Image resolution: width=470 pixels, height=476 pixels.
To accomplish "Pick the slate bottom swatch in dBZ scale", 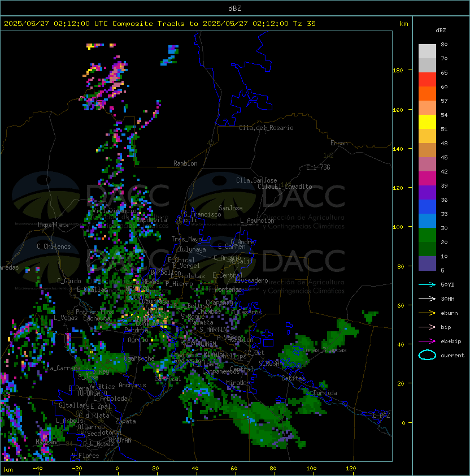I will [x=427, y=263].
